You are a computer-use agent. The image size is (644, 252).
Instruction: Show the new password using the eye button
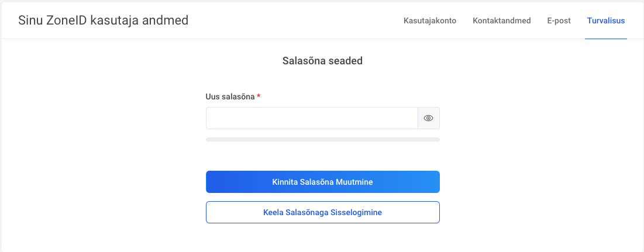(x=428, y=118)
